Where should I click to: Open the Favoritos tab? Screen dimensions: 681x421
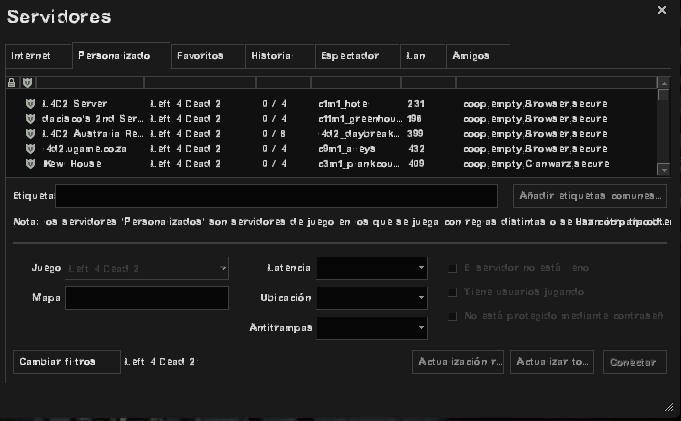[208, 56]
